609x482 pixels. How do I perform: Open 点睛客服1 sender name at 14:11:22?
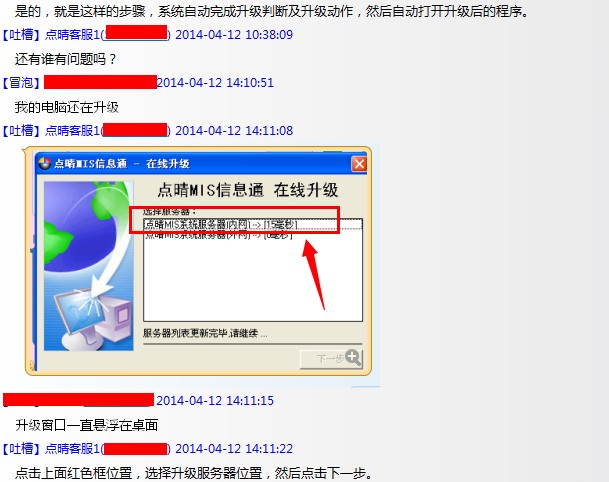(73, 449)
